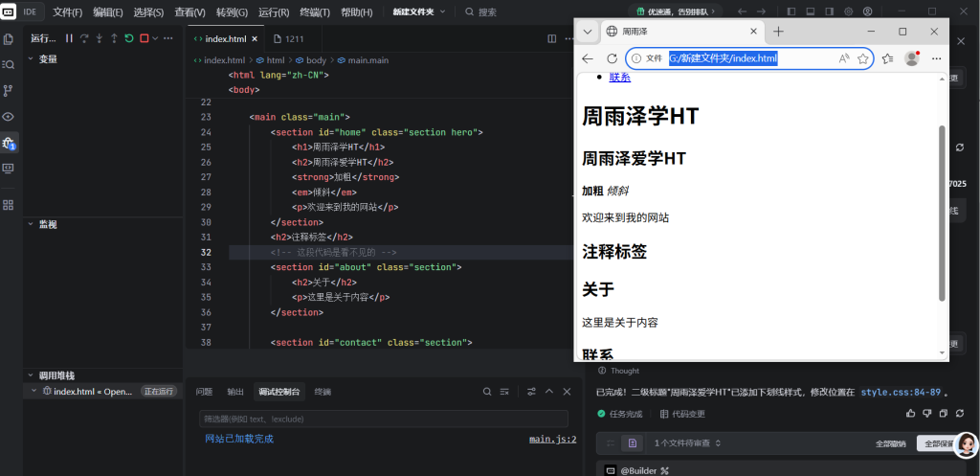Image resolution: width=980 pixels, height=476 pixels.
Task: Open the remote monitor icon in sidebar
Action: point(8,169)
